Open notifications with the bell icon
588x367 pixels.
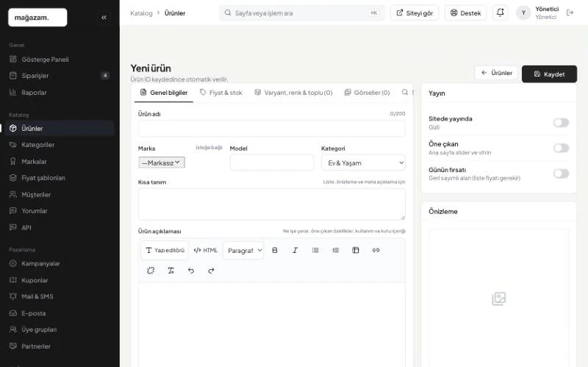500,13
